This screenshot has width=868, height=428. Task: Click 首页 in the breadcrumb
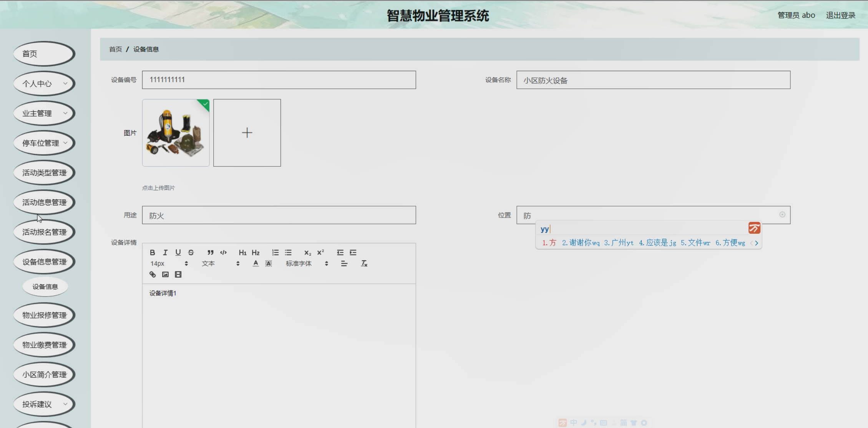[115, 49]
